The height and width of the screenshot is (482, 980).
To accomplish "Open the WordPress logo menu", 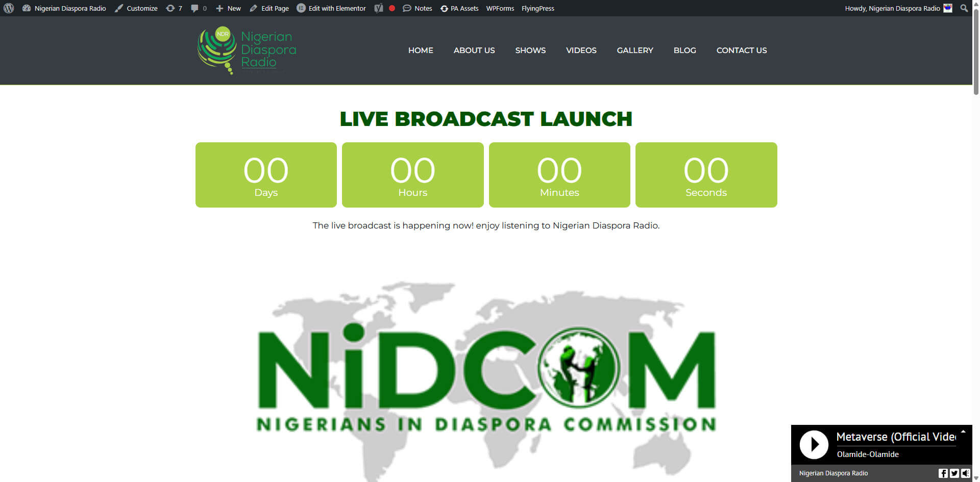I will click(9, 8).
